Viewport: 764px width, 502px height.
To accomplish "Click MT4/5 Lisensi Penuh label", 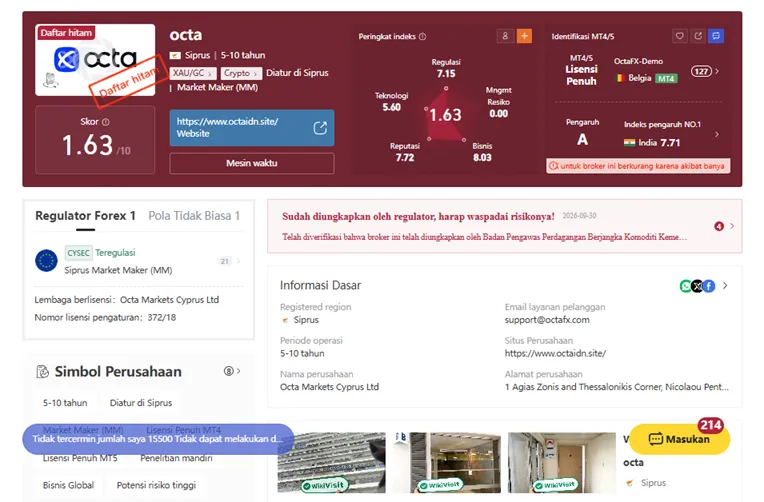I will (581, 70).
